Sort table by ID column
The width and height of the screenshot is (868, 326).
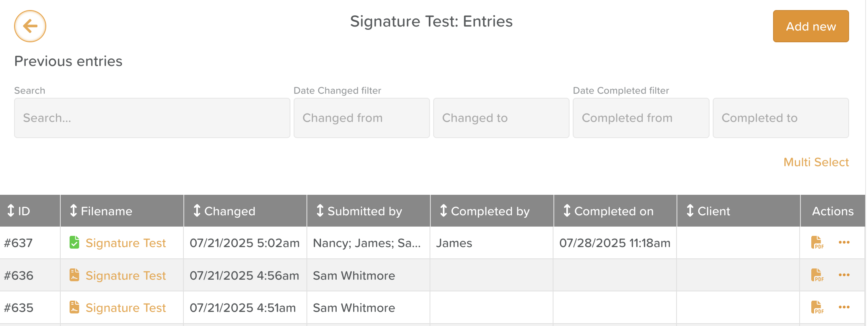19,211
